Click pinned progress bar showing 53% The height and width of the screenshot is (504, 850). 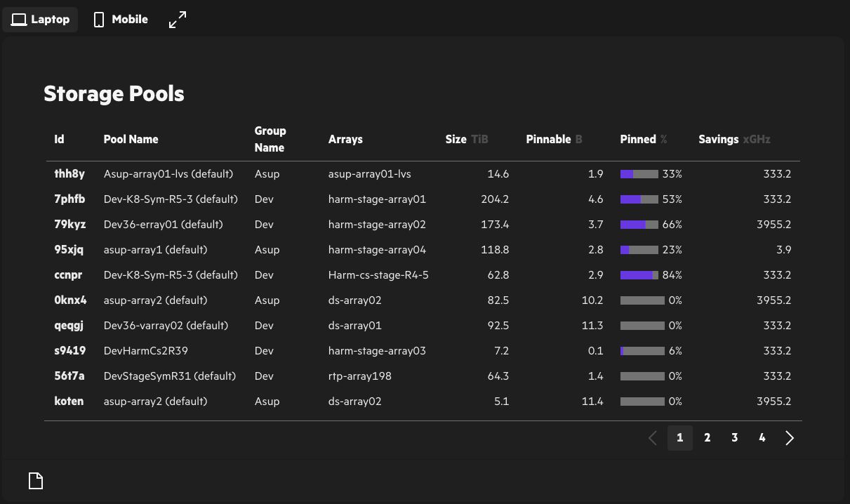[x=639, y=199]
